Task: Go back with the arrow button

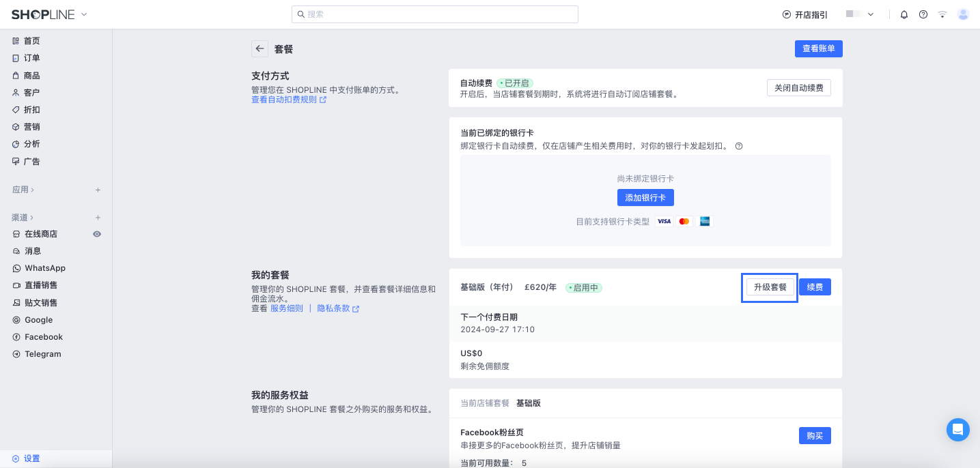Action: pos(260,48)
